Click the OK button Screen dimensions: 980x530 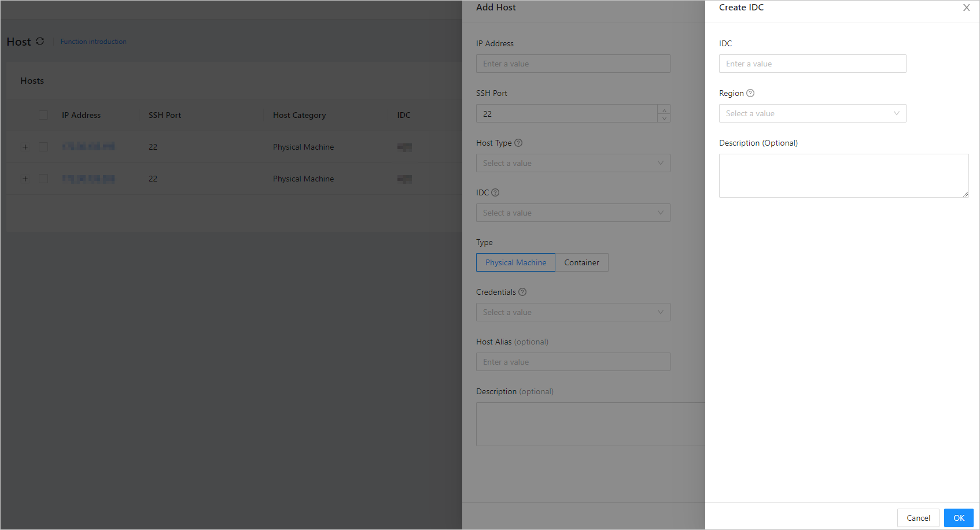[959, 518]
